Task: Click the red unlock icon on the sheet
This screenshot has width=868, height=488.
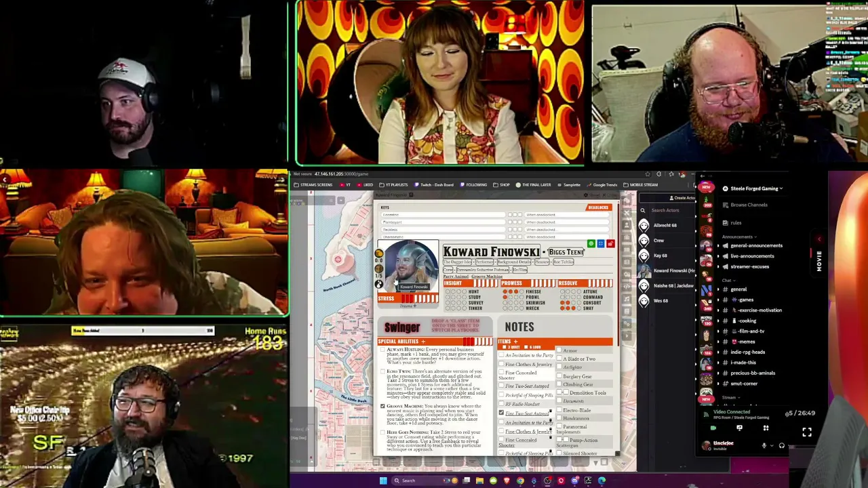Action: (x=610, y=244)
